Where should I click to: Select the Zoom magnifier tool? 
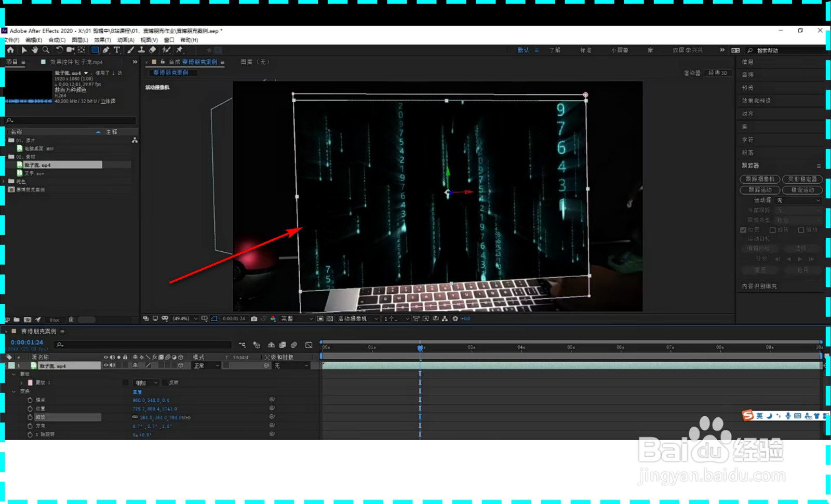click(x=46, y=50)
